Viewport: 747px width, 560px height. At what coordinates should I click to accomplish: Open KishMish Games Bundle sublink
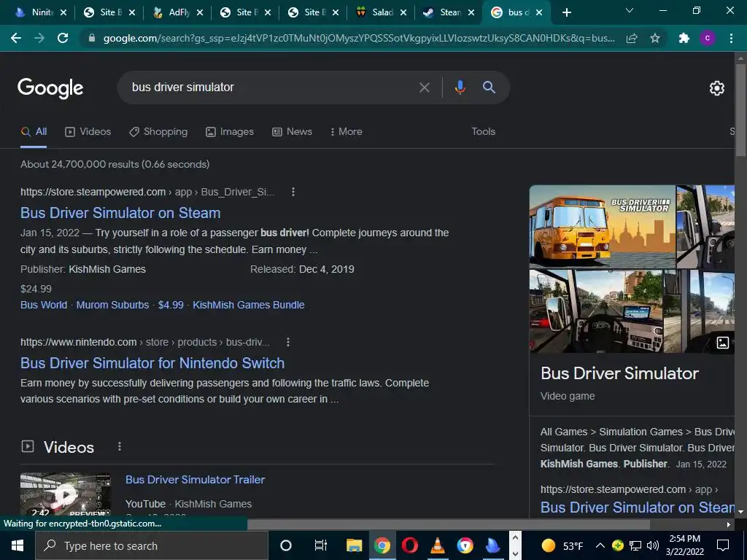(x=249, y=305)
